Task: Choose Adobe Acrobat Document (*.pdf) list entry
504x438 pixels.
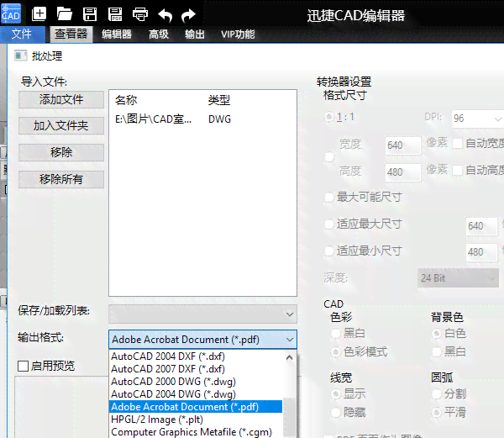Action: tap(196, 407)
